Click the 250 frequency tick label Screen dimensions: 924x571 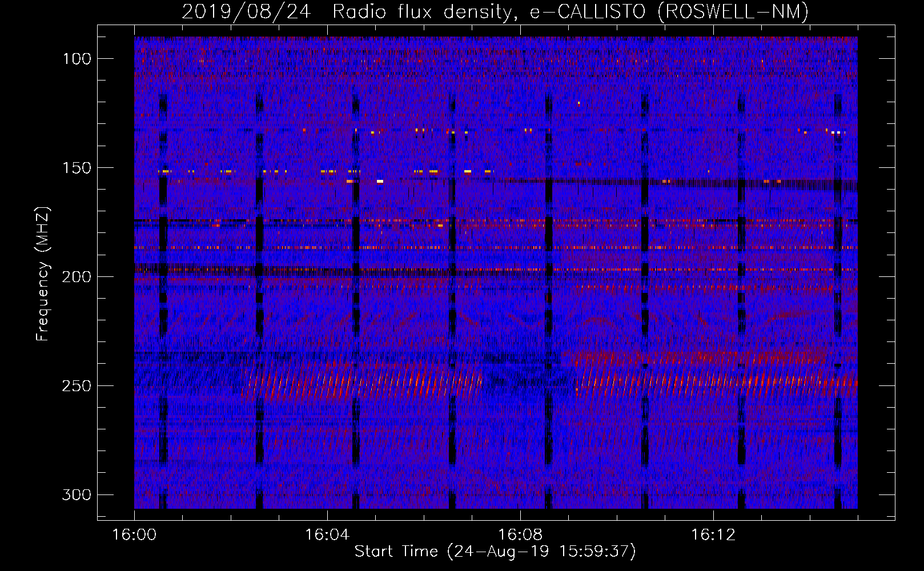pyautogui.click(x=77, y=386)
